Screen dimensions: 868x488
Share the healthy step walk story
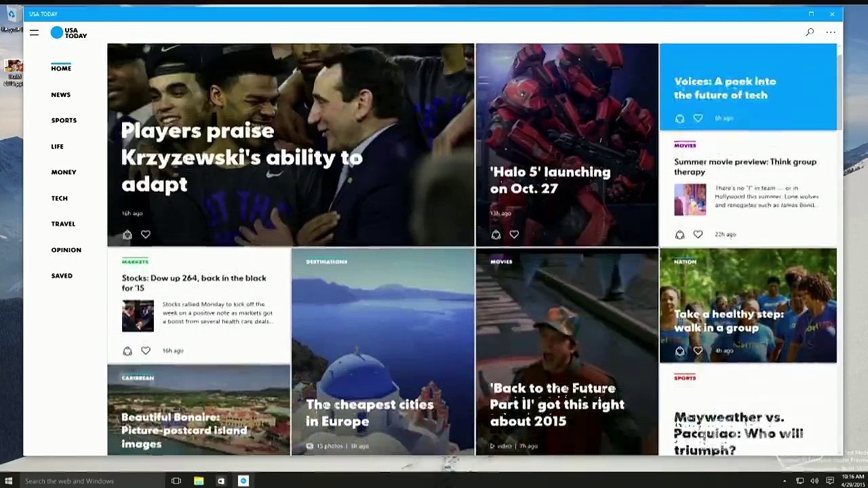pyautogui.click(x=679, y=351)
